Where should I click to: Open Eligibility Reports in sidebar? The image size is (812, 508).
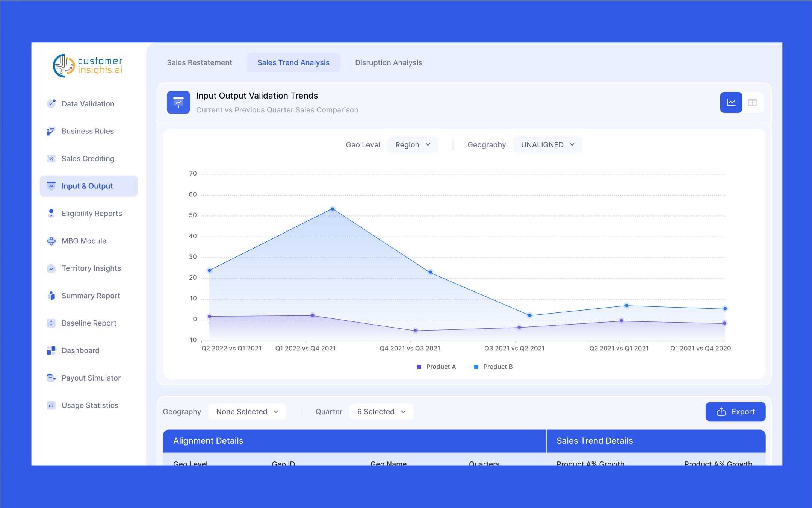tap(92, 214)
